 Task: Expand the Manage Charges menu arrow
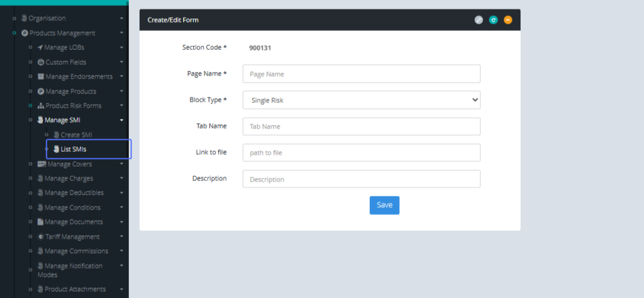(x=122, y=178)
